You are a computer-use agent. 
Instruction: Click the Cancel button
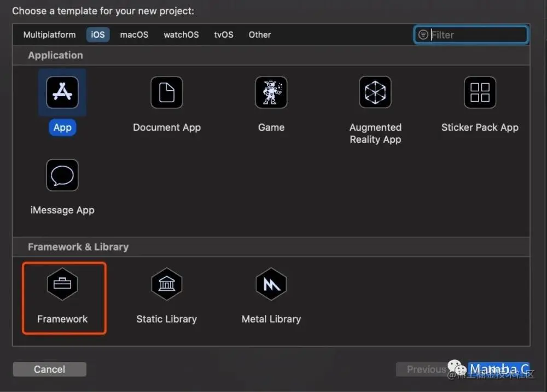pyautogui.click(x=50, y=369)
